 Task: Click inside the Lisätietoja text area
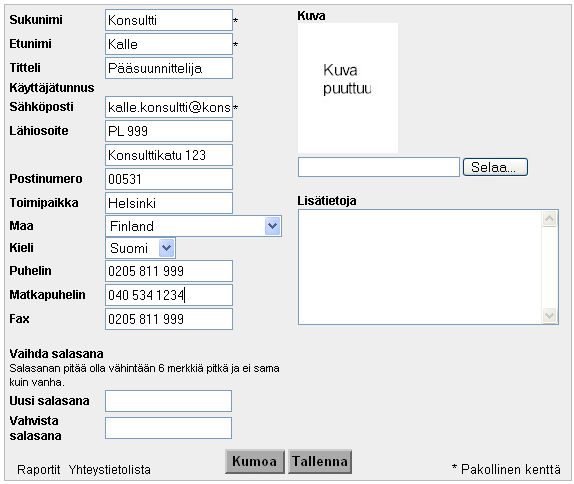coord(420,267)
